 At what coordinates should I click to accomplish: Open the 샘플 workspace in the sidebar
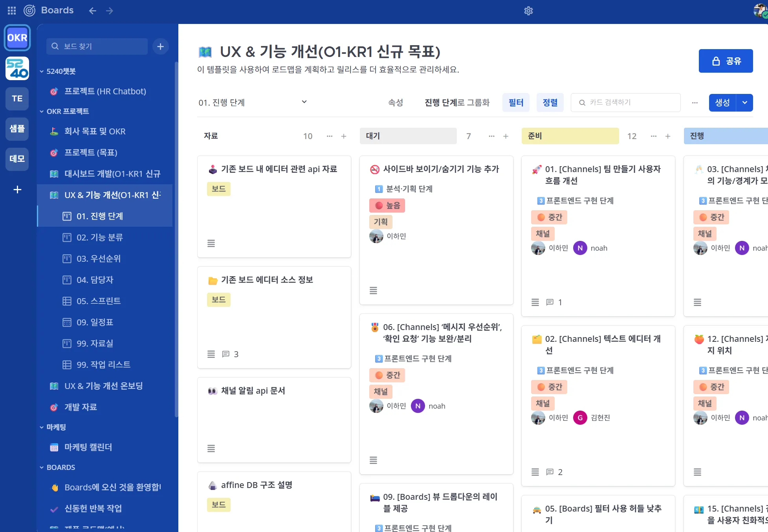17,129
